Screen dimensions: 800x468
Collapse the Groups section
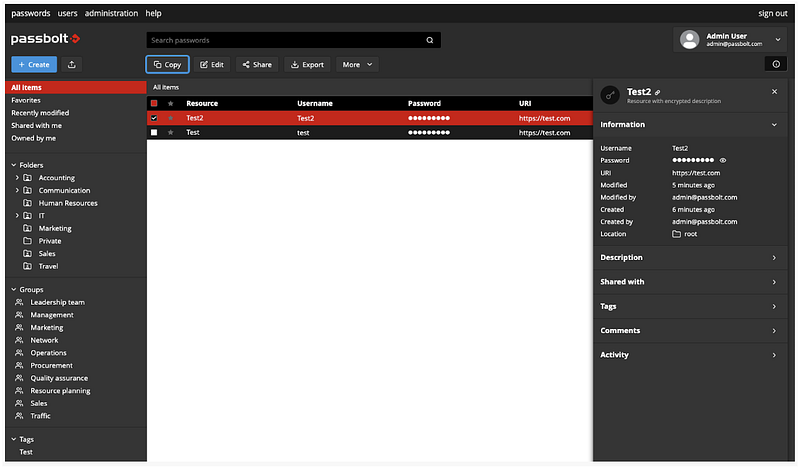pos(14,289)
